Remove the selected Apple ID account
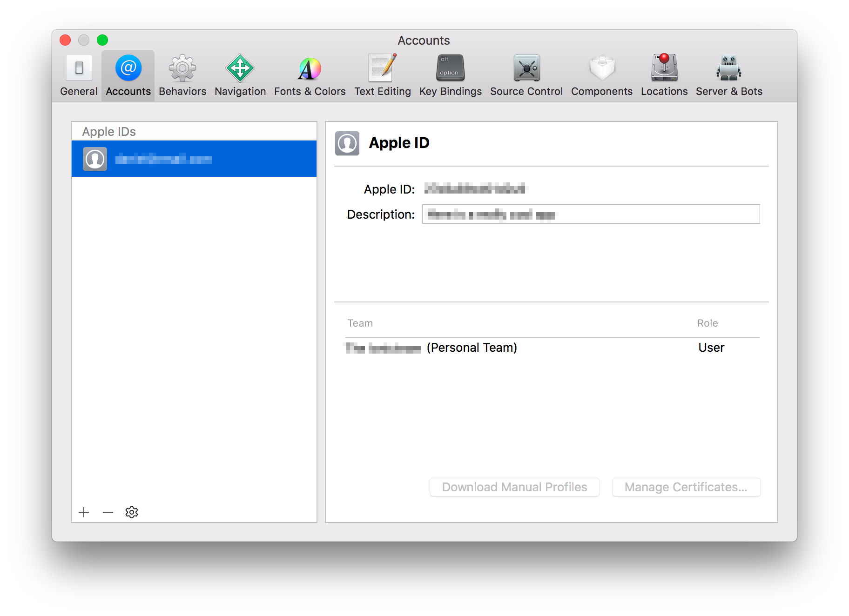 108,512
